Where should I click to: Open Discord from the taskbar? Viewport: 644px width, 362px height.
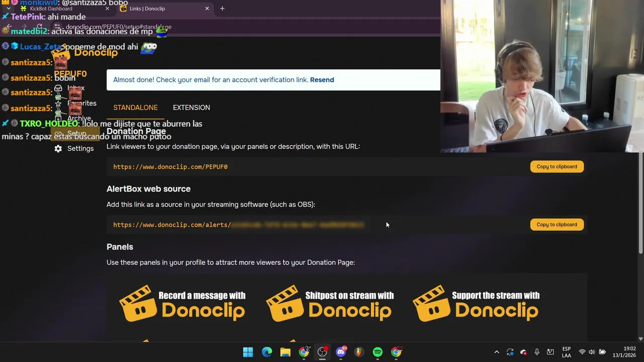[x=341, y=352]
